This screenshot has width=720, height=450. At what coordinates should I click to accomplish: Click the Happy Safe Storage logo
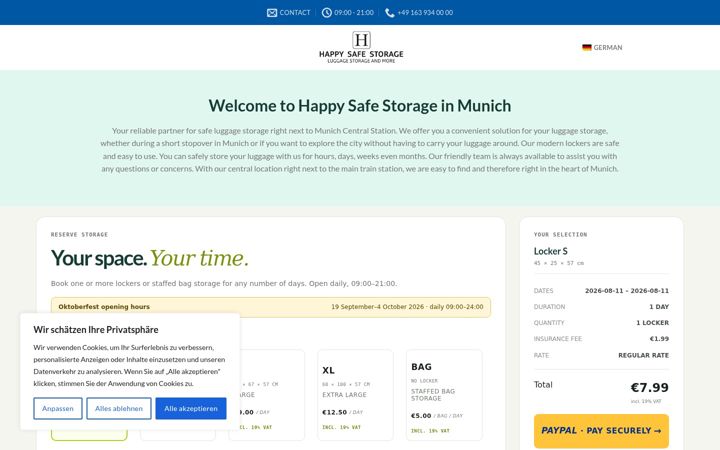point(361,47)
